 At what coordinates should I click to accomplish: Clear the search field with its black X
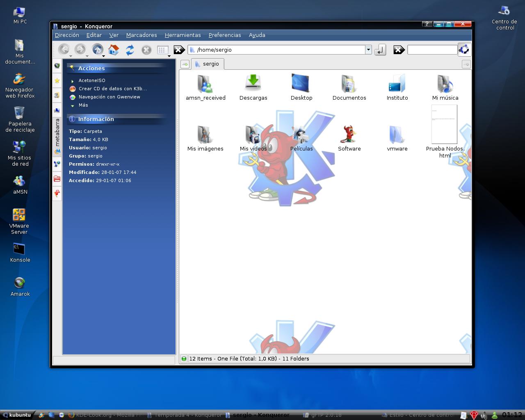click(x=399, y=50)
